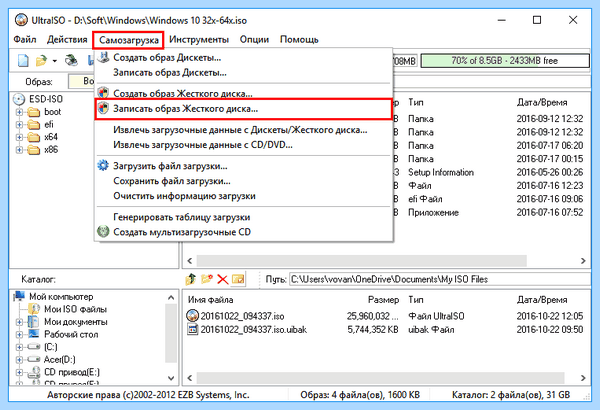This screenshot has width=600, height=410.
Task: Click catalog tree scrollbar down arrow
Action: (171, 378)
